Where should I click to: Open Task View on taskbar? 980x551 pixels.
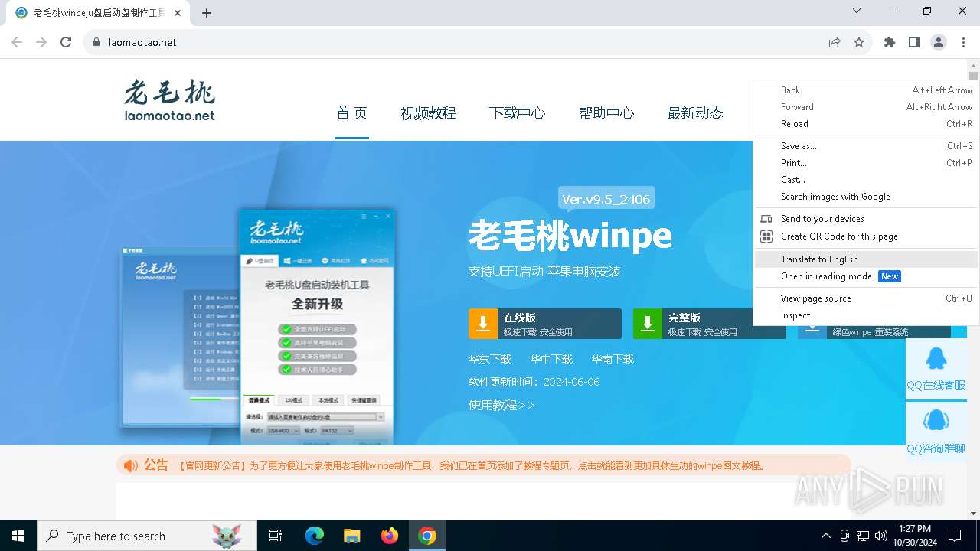point(276,536)
